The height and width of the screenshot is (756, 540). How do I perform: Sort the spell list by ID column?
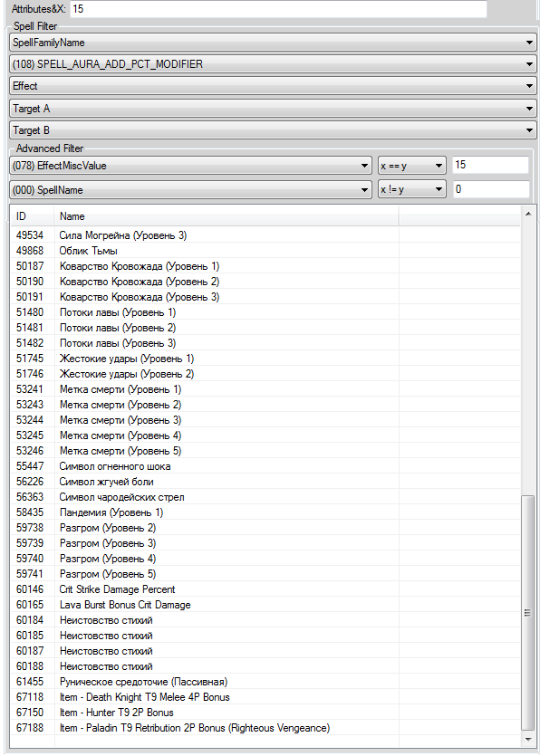(x=33, y=216)
